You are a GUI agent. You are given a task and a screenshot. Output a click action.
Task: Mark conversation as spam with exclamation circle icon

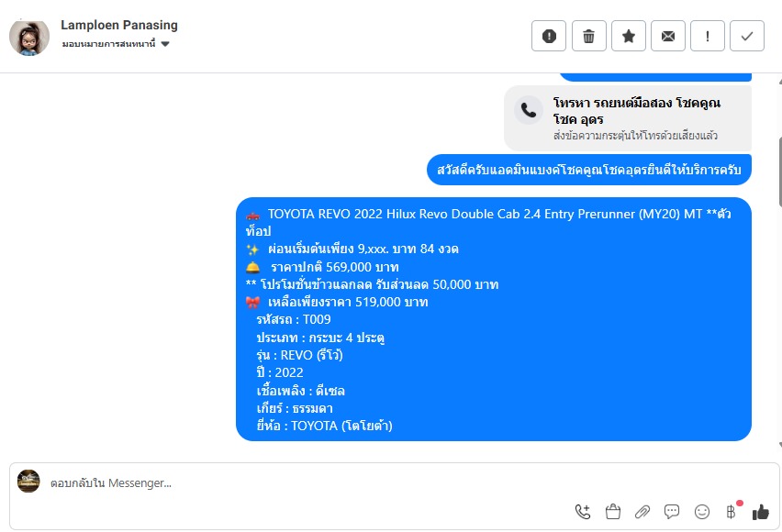click(549, 36)
